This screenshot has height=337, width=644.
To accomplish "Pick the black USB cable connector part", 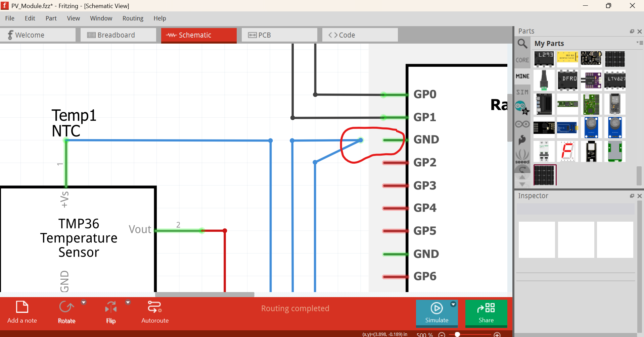I will click(544, 80).
